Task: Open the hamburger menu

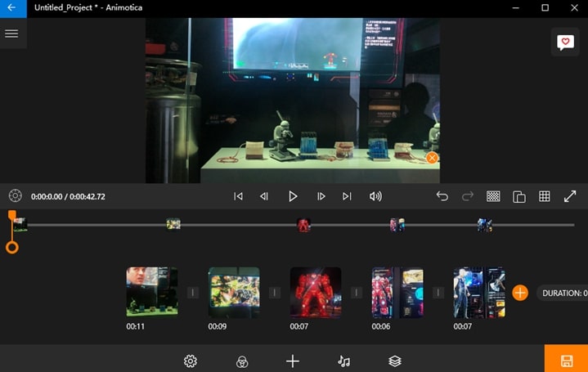Action: (11, 34)
